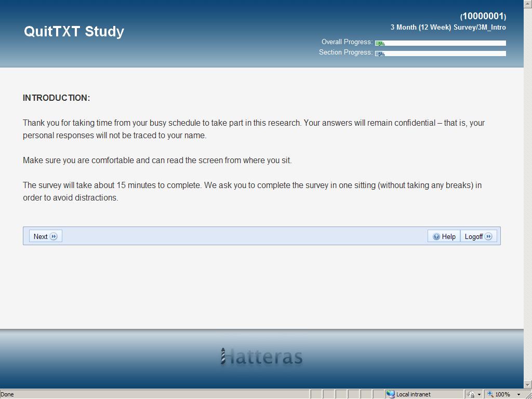Viewport: 532px width, 399px height.
Task: Click the question mark icon beside Help
Action: [436, 236]
